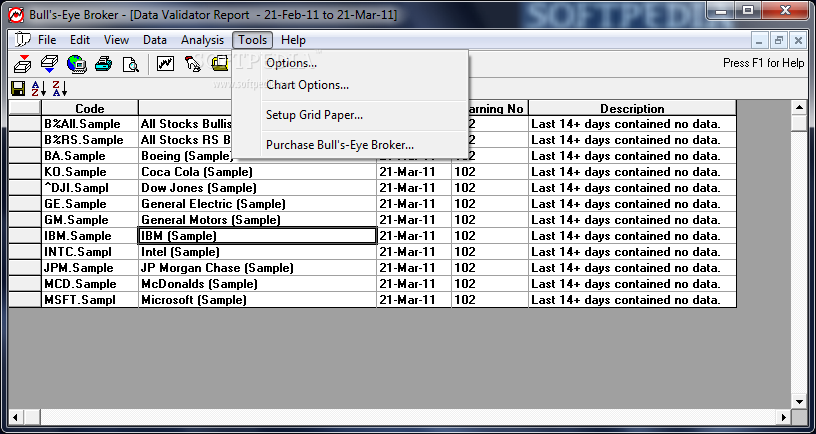Viewport: 816px width, 434px height.
Task: Select Purchase Bull's-Eye Broker... menu entry
Action: pos(350,145)
